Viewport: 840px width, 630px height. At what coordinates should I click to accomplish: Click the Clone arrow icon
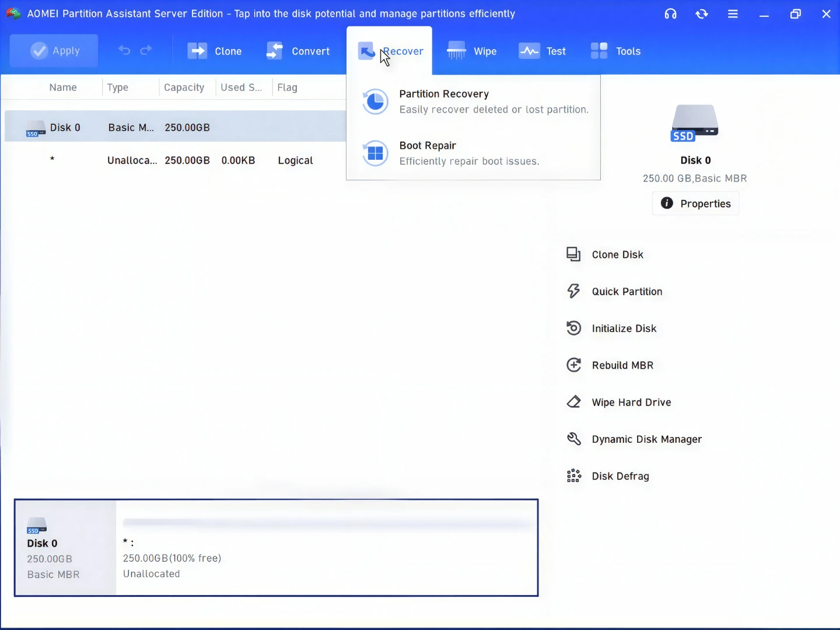[x=197, y=51]
